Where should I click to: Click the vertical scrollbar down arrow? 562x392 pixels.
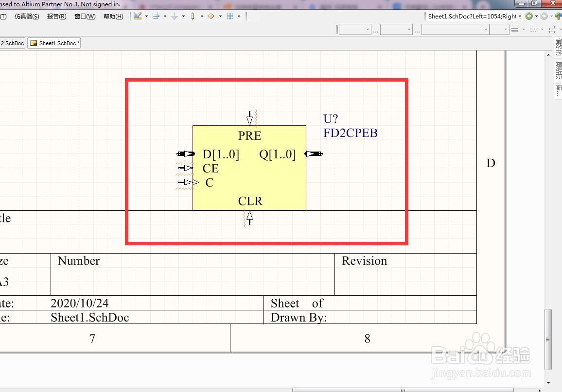(548, 383)
